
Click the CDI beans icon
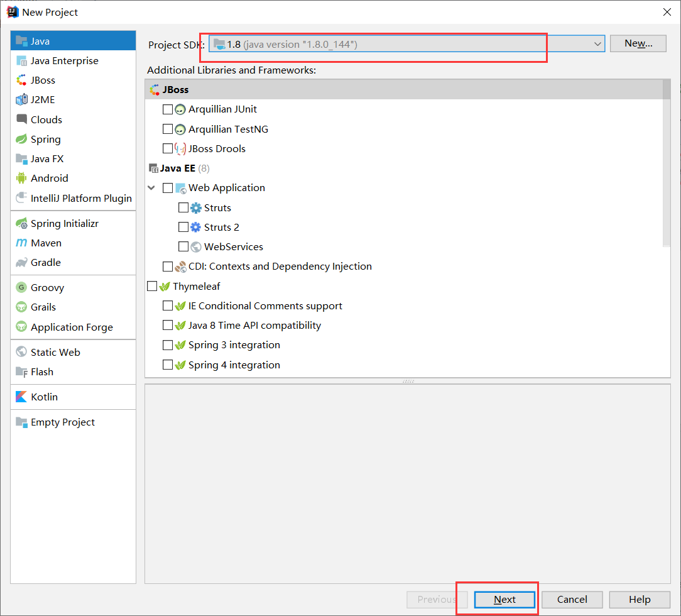click(180, 267)
